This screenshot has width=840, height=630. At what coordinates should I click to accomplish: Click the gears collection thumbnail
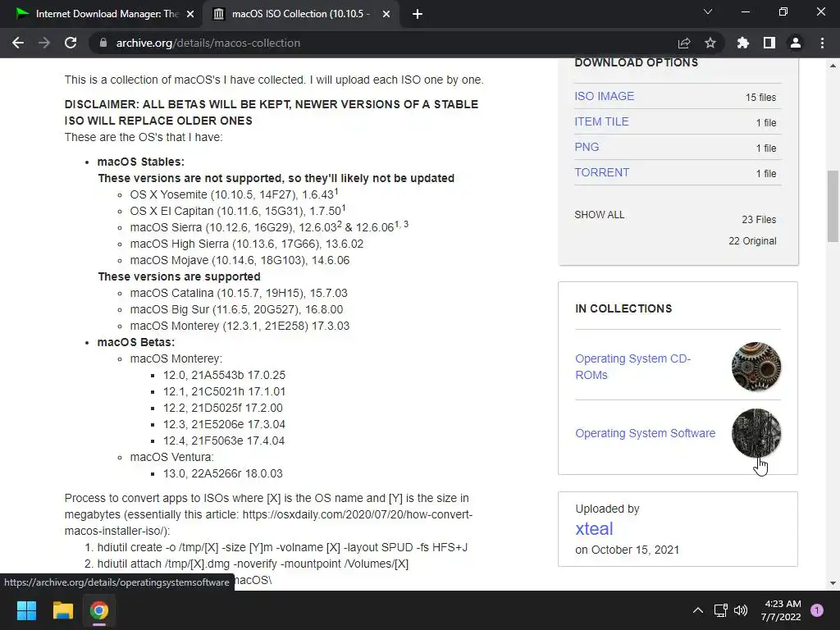756,367
